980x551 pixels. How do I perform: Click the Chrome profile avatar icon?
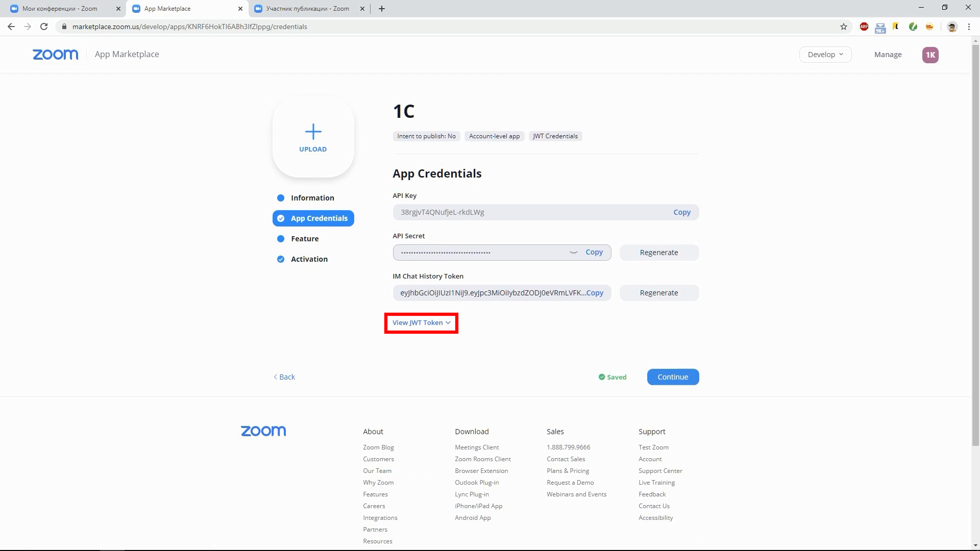952,27
